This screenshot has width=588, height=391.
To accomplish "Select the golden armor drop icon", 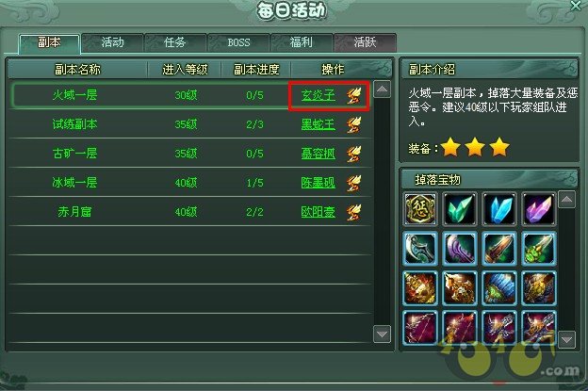I will (x=420, y=287).
